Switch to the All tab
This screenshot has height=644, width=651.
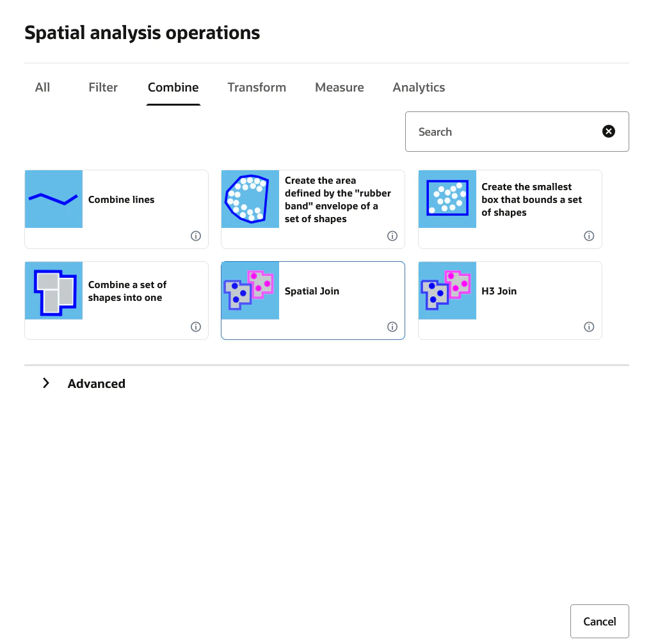(x=42, y=87)
